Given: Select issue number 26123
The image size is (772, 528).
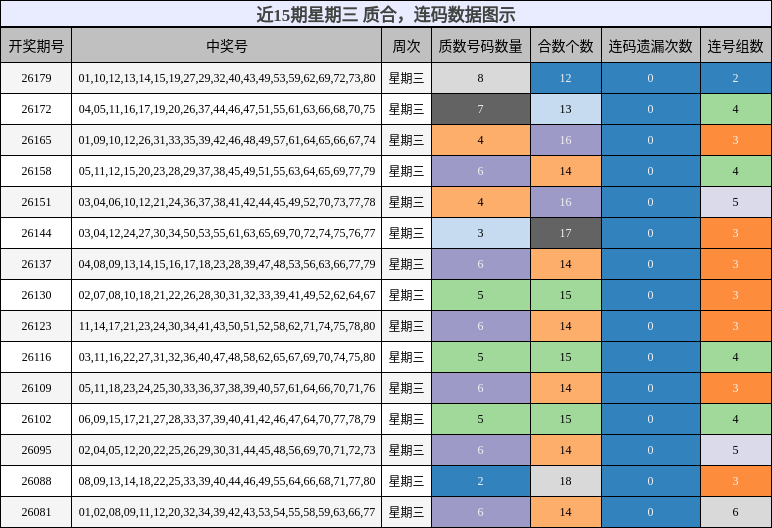Looking at the screenshot, I should click(36, 326).
